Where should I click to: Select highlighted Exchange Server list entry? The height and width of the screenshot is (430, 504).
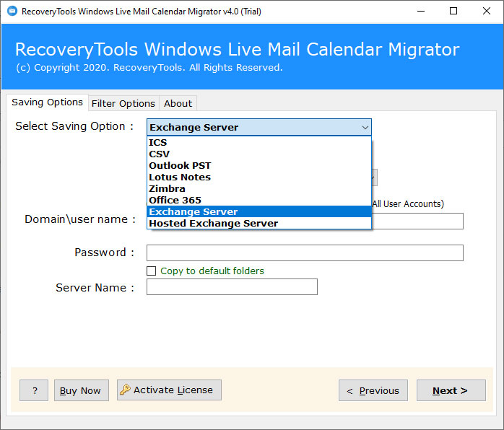point(259,211)
